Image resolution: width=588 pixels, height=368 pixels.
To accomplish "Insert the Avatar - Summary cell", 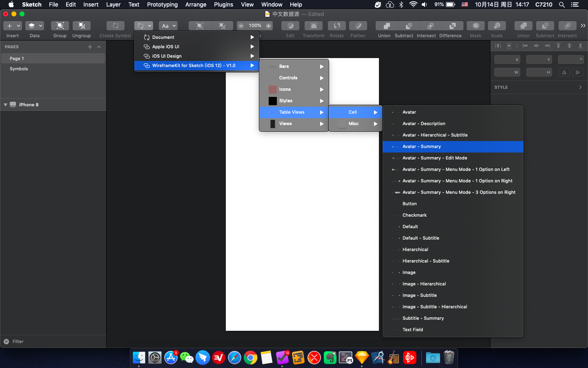I will tap(453, 146).
